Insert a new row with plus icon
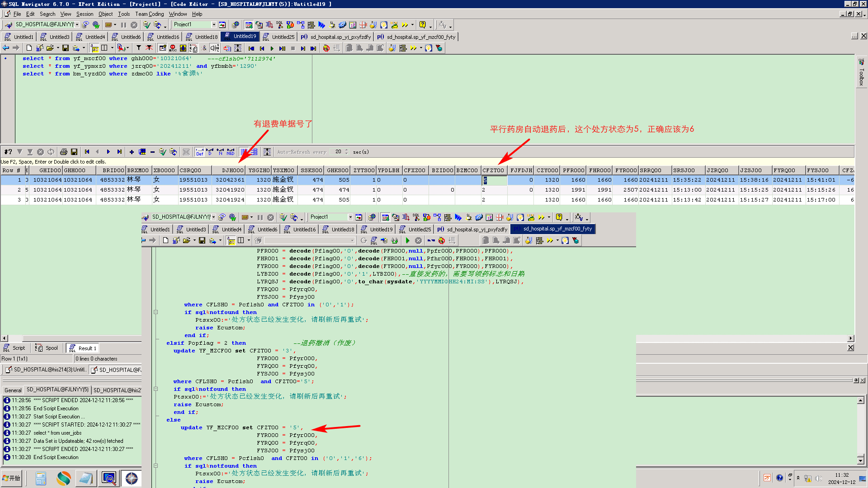This screenshot has width=868, height=488. [x=132, y=152]
